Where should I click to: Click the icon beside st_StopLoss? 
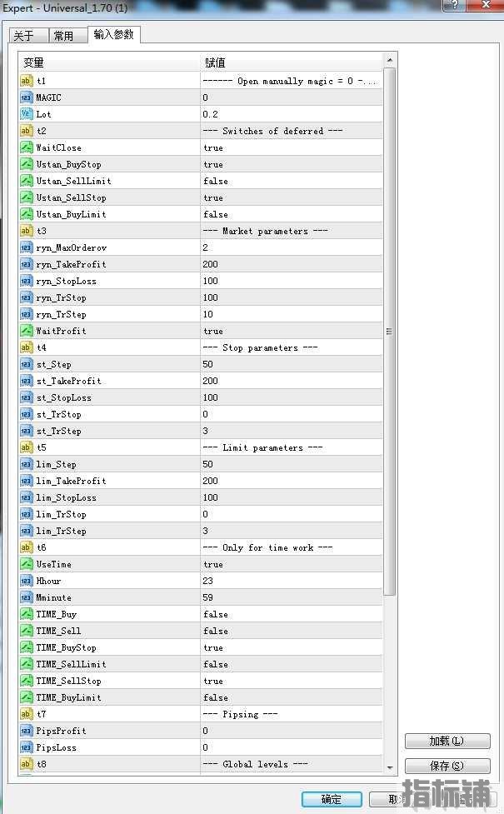coord(26,397)
